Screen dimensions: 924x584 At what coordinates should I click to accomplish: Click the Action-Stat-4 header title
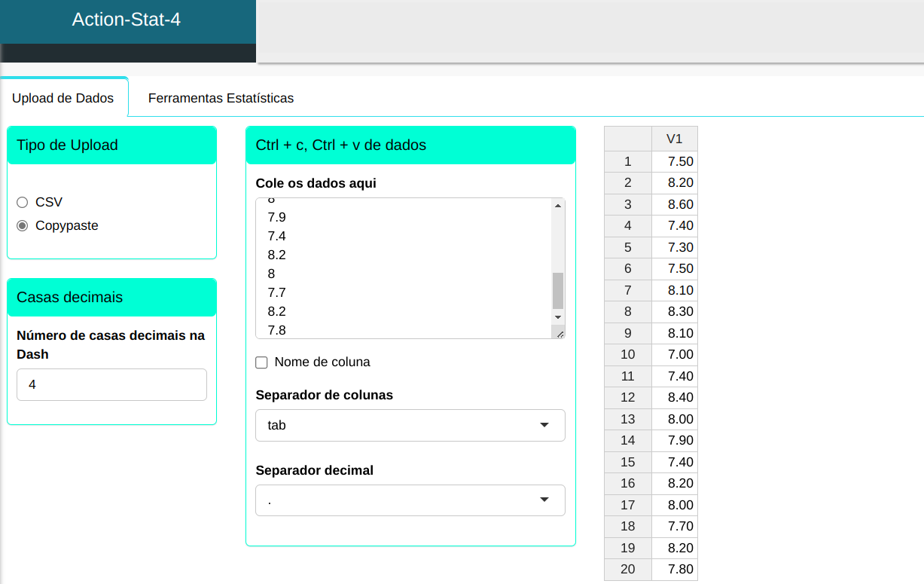pos(127,20)
